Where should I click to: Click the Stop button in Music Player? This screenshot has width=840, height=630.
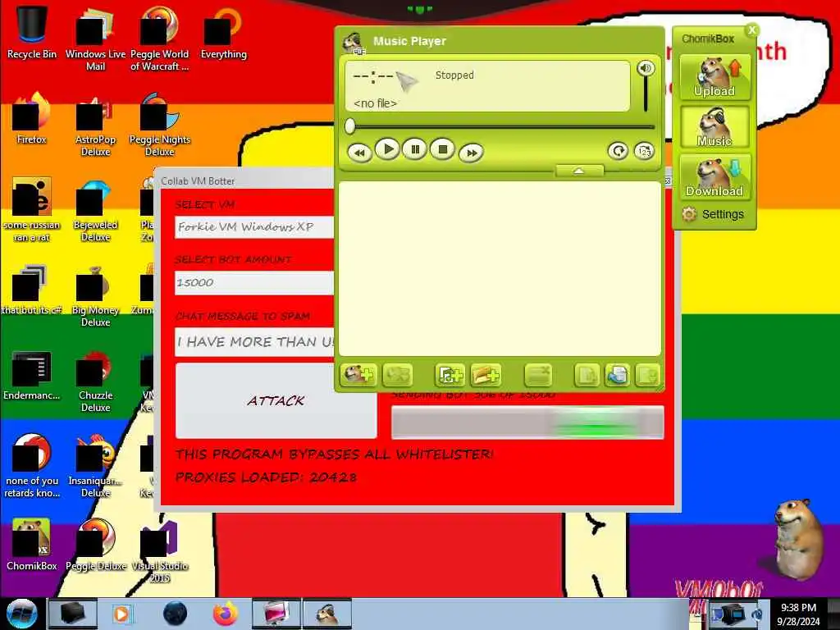pos(442,149)
